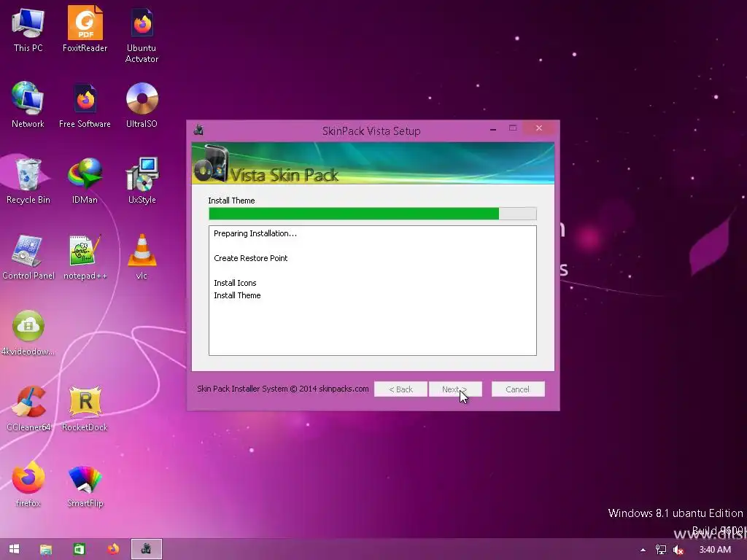This screenshot has height=560, width=747.
Task: Close the SkinPack Vista Setup window
Action: click(x=539, y=128)
